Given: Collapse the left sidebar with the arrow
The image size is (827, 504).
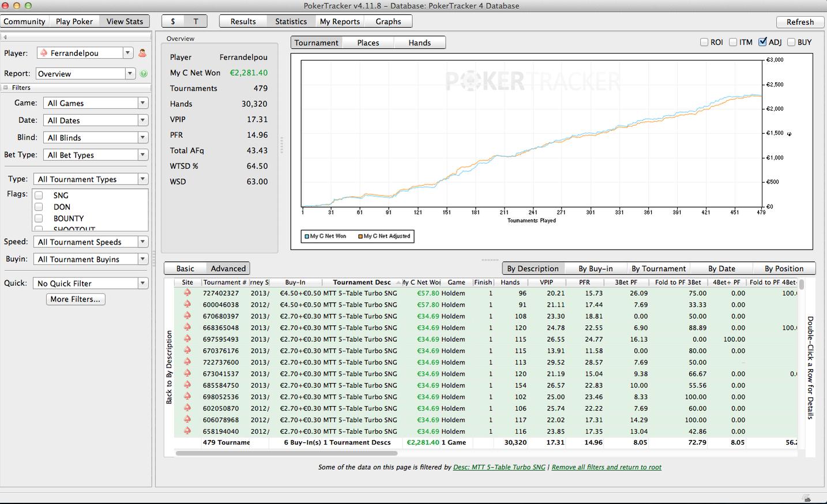Looking at the screenshot, I should click(5, 37).
